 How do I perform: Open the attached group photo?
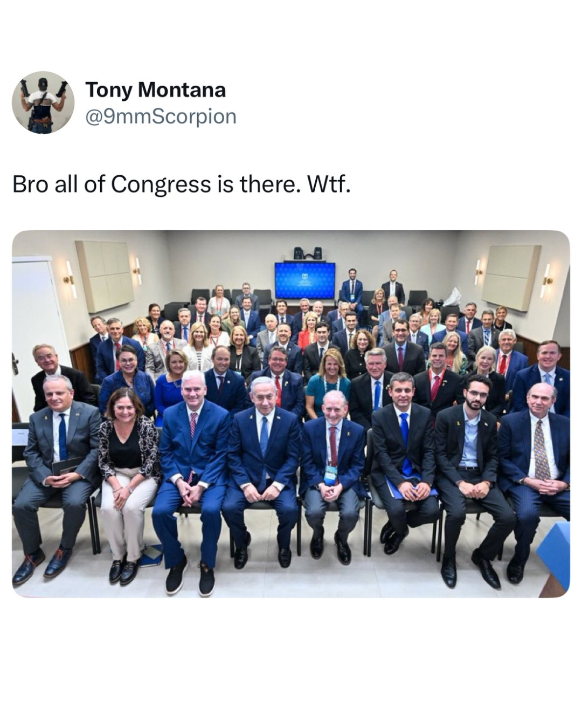point(291,414)
